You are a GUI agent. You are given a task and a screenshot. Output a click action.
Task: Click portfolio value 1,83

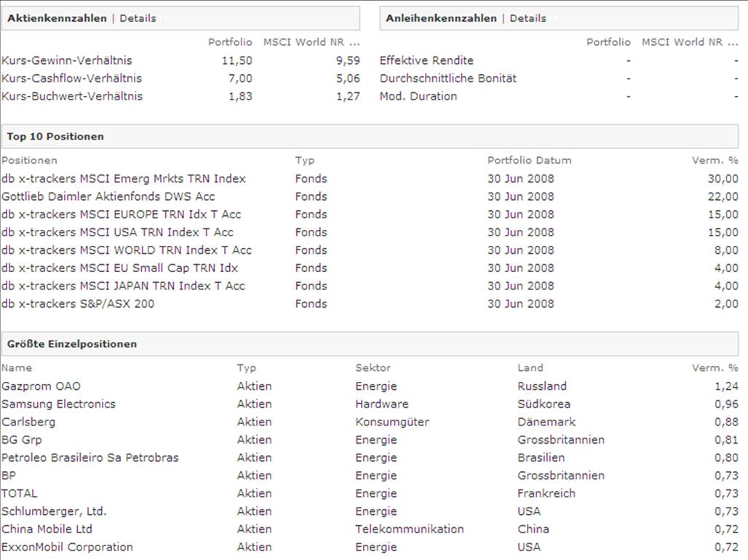click(240, 96)
